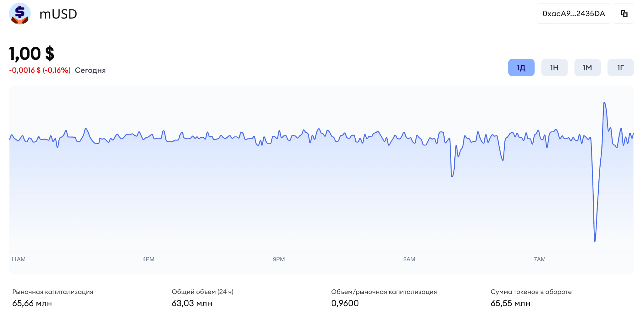Click the 11AM axis label
Screen dimensions: 644x318
[x=18, y=259]
